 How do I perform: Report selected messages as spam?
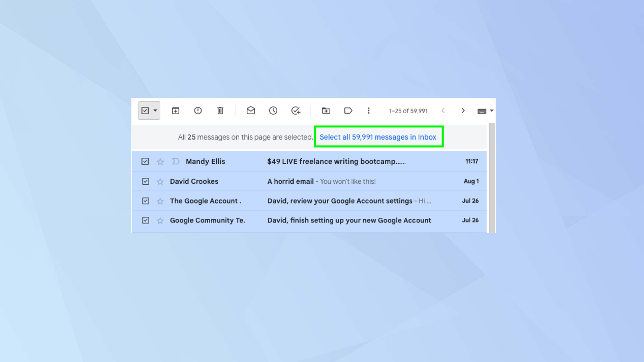[198, 111]
